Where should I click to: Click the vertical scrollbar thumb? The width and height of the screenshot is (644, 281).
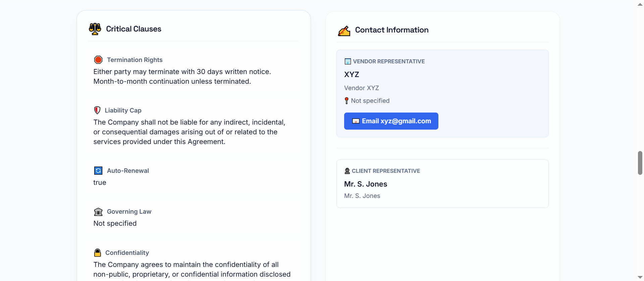tap(640, 163)
